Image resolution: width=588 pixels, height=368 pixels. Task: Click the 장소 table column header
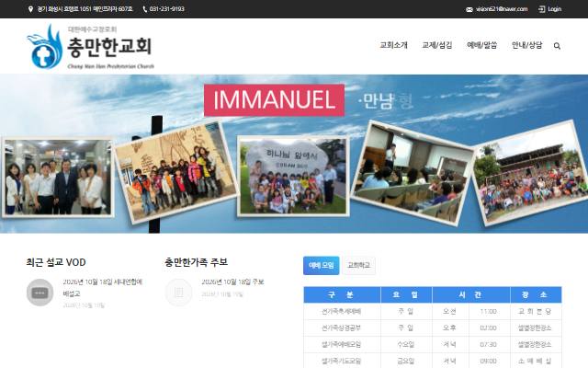tap(536, 294)
